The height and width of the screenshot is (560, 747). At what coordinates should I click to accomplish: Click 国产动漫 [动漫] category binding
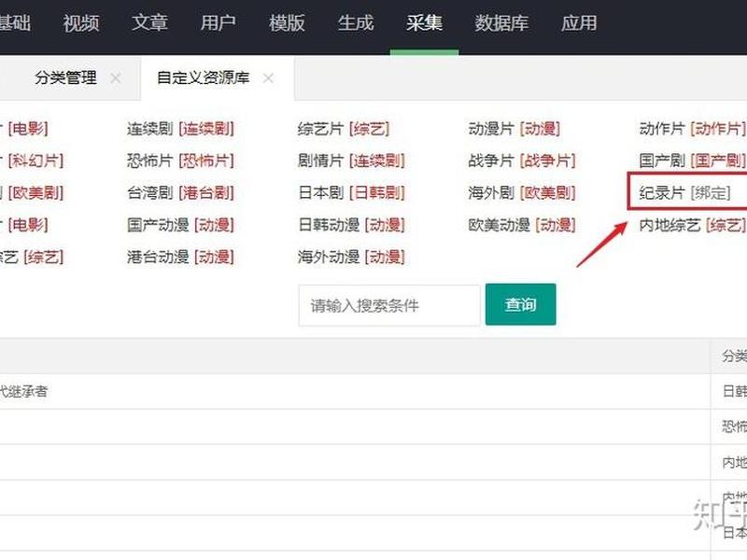pos(180,225)
